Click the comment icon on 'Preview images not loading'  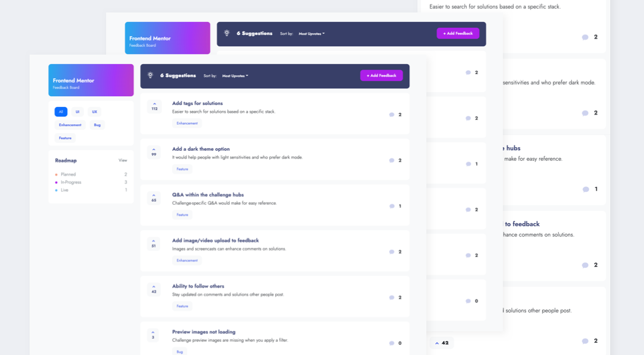pos(391,343)
